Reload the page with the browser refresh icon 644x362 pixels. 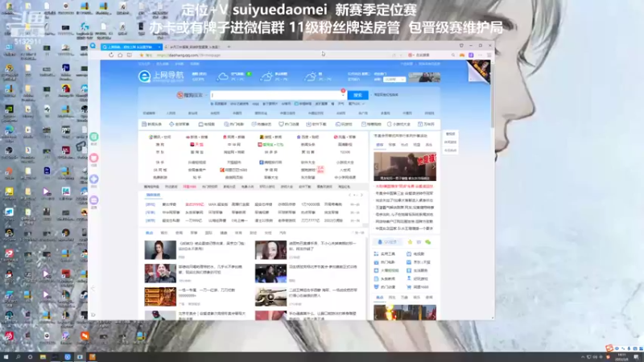point(111,55)
